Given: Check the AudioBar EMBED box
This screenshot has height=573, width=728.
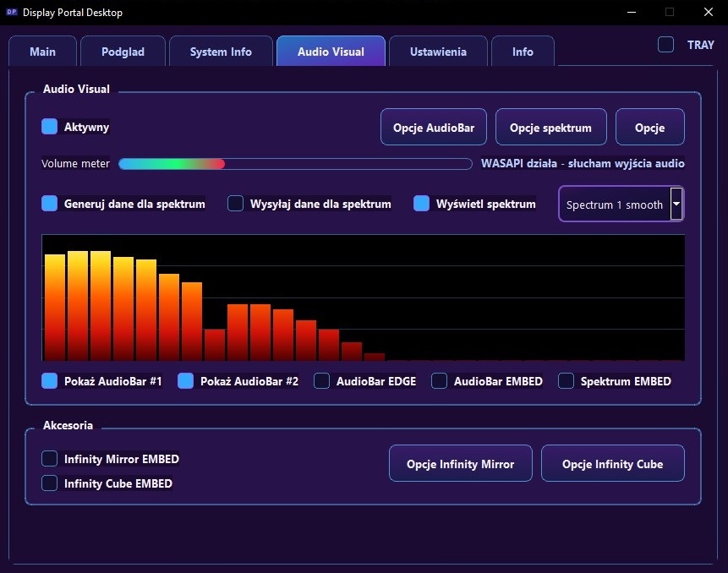Looking at the screenshot, I should point(439,381).
